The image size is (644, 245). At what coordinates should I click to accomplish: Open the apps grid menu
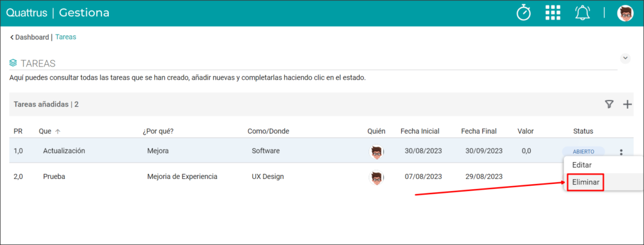click(553, 13)
